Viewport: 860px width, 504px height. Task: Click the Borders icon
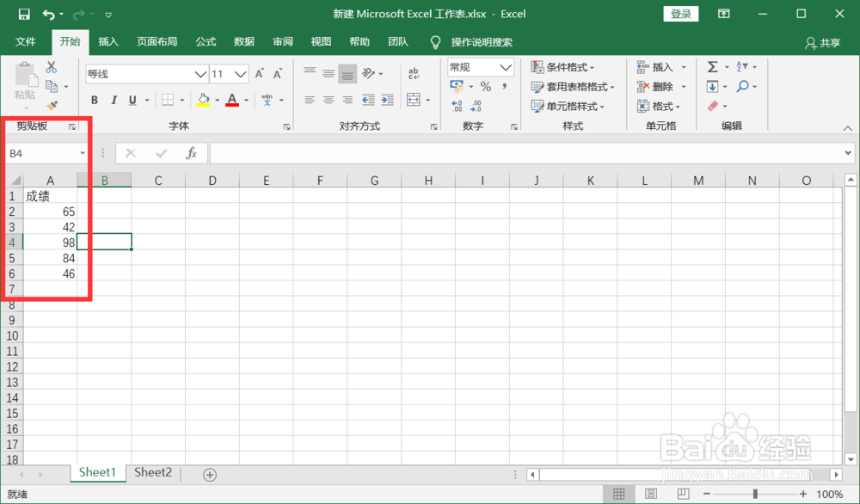click(168, 100)
